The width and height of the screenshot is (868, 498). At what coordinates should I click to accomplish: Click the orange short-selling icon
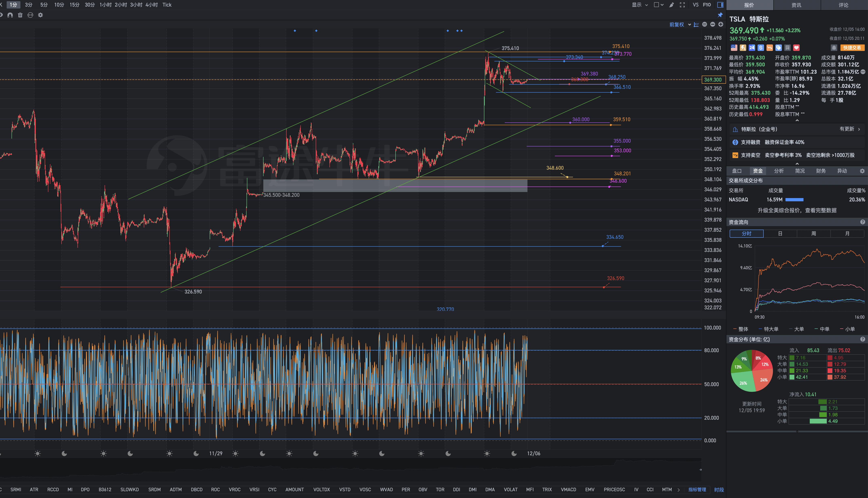tap(770, 48)
